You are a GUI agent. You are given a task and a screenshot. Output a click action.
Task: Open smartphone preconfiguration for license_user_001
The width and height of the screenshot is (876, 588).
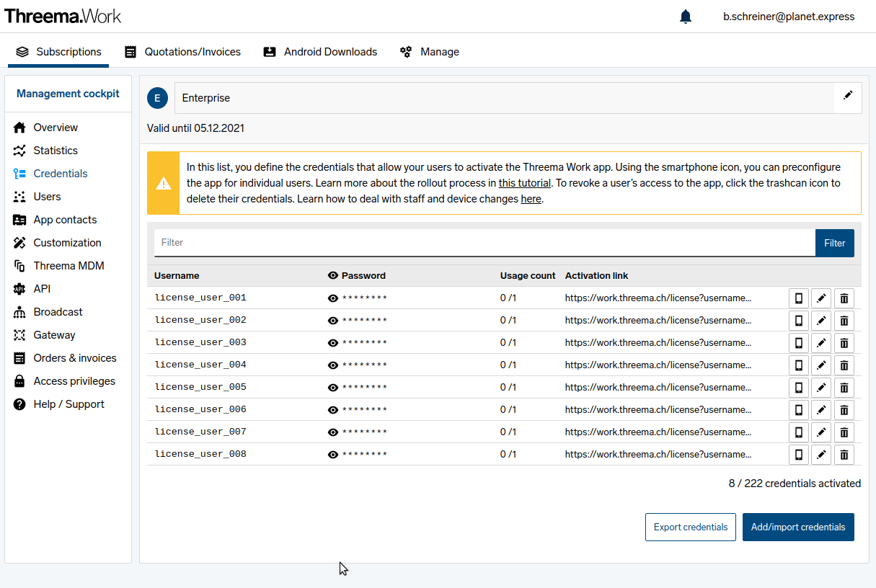pos(798,298)
